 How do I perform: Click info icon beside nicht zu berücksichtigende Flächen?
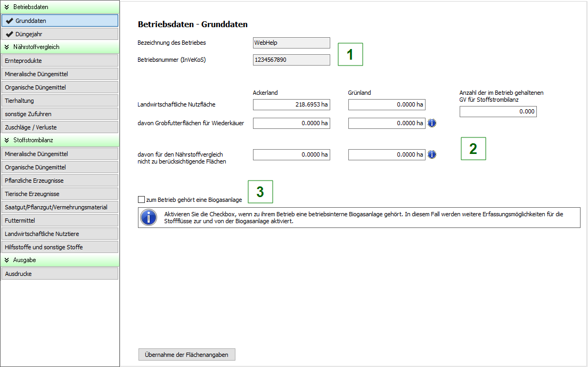point(432,154)
